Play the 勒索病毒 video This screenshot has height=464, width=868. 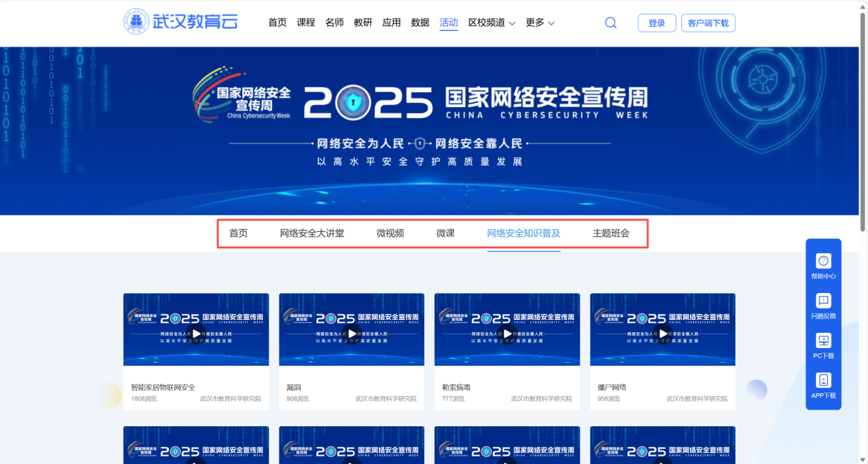(x=507, y=334)
